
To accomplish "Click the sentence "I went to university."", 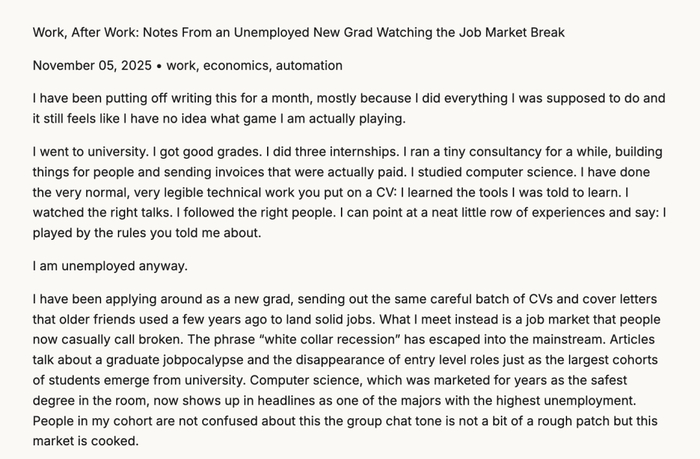I will pyautogui.click(x=94, y=153).
